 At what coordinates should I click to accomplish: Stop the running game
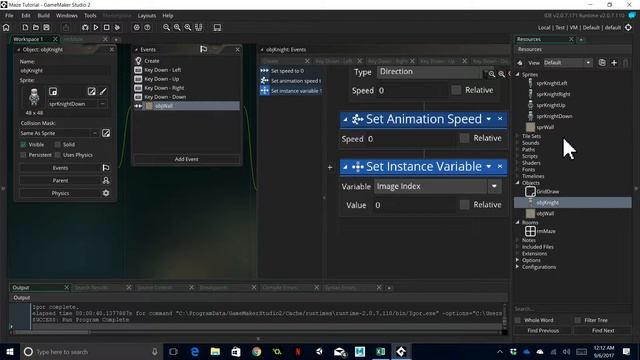[x=106, y=27]
